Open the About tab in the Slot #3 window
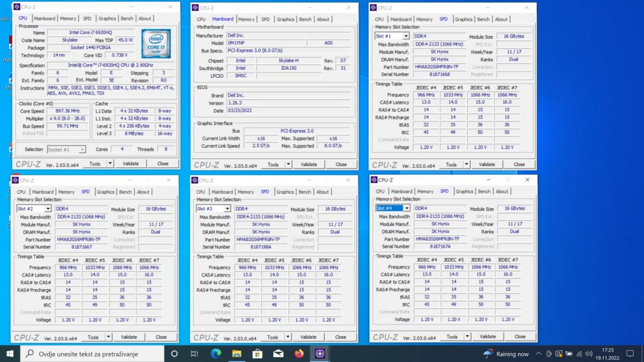This screenshot has height=362, width=644. 323,192
